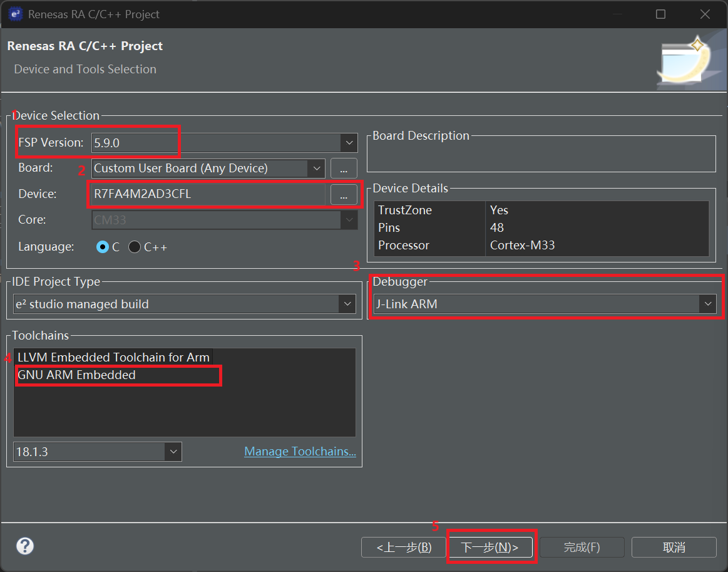Open the FSP Version dropdown
This screenshot has width=728, height=572.
click(x=349, y=143)
